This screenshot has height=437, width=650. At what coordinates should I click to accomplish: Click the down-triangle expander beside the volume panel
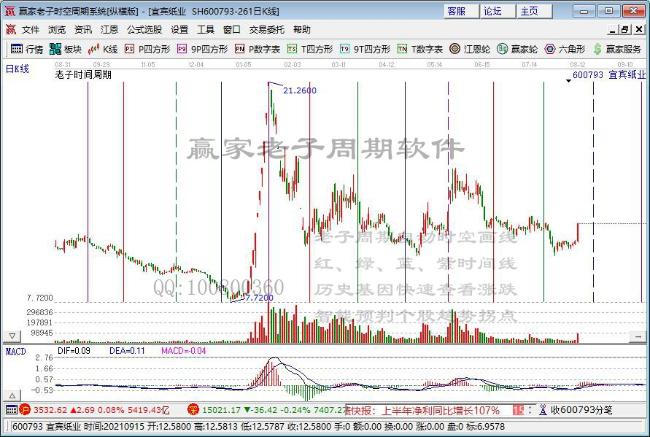tap(12, 335)
